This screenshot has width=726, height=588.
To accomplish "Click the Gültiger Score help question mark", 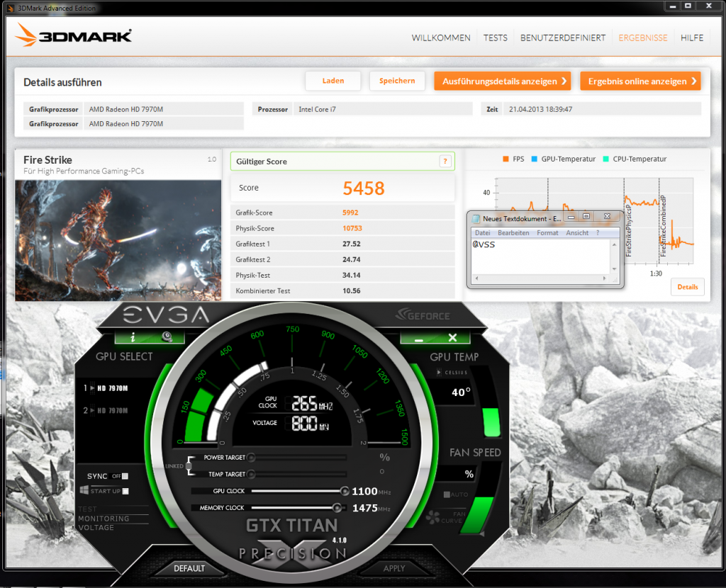I will [x=445, y=162].
